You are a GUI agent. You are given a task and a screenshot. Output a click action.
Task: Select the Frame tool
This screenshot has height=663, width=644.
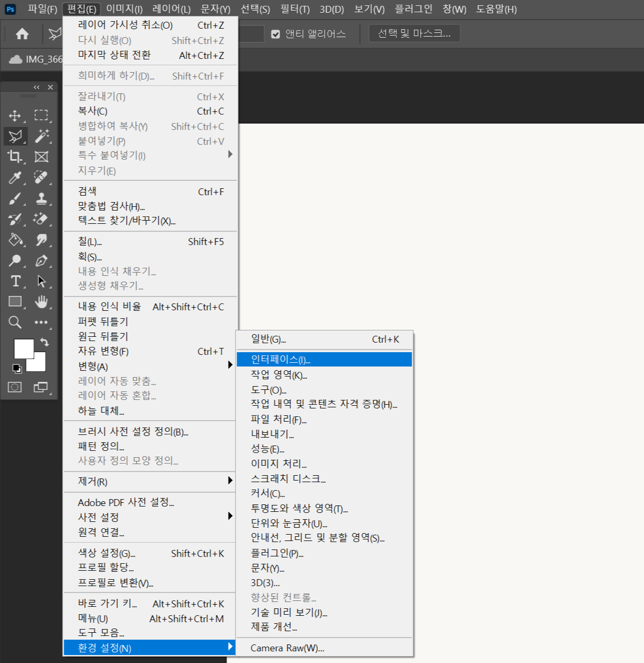pos(41,156)
